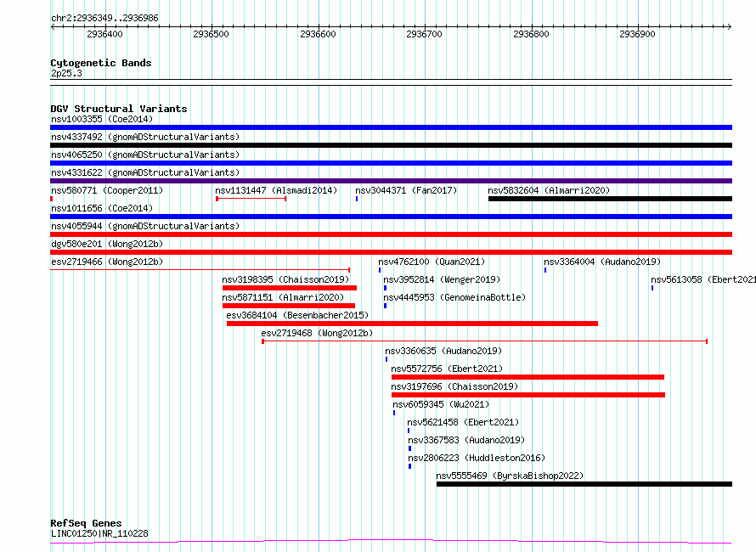Open nsv5871151 (Almarri2020) label
The width and height of the screenshot is (756, 552).
(283, 297)
